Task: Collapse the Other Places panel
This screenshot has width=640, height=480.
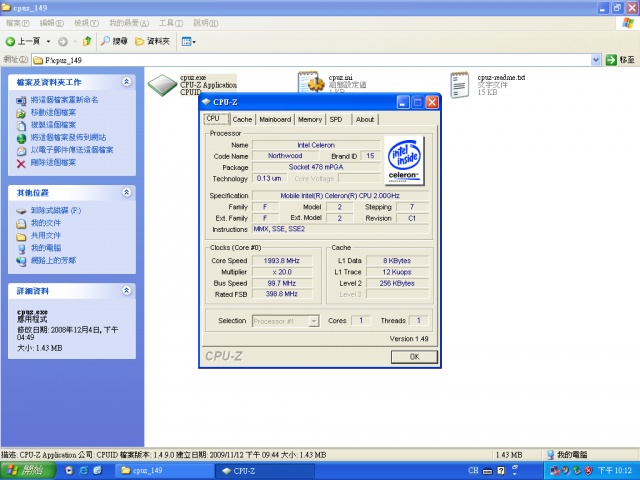Action: (127, 192)
